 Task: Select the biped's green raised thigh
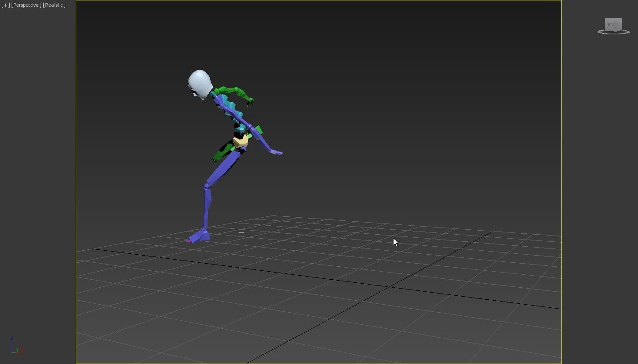coord(224,151)
